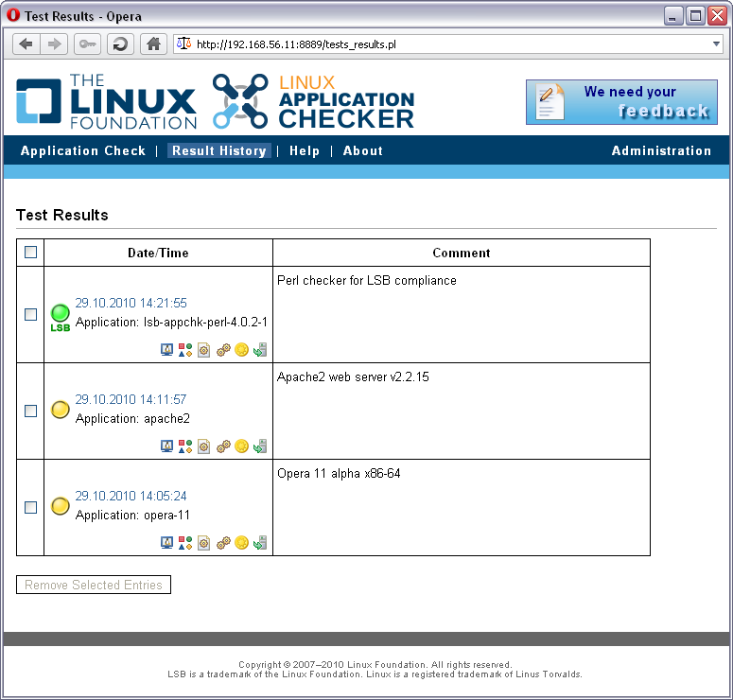
Task: Click the Linux Application Checker logo
Action: [x=313, y=101]
